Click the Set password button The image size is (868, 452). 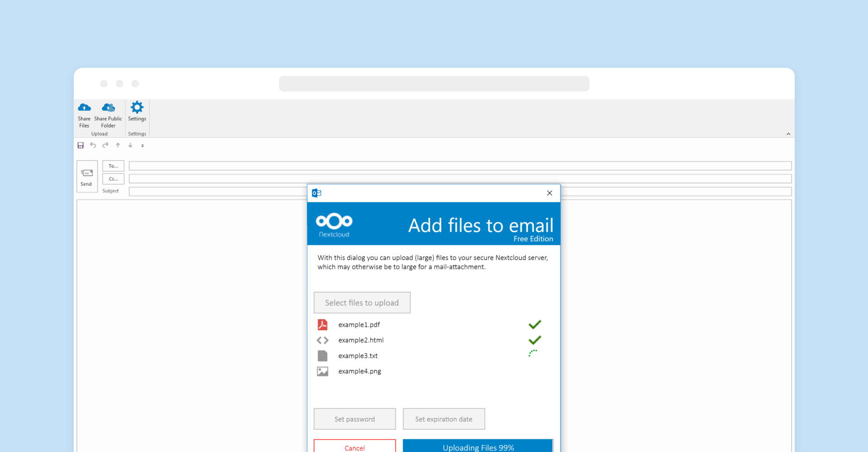coord(355,419)
